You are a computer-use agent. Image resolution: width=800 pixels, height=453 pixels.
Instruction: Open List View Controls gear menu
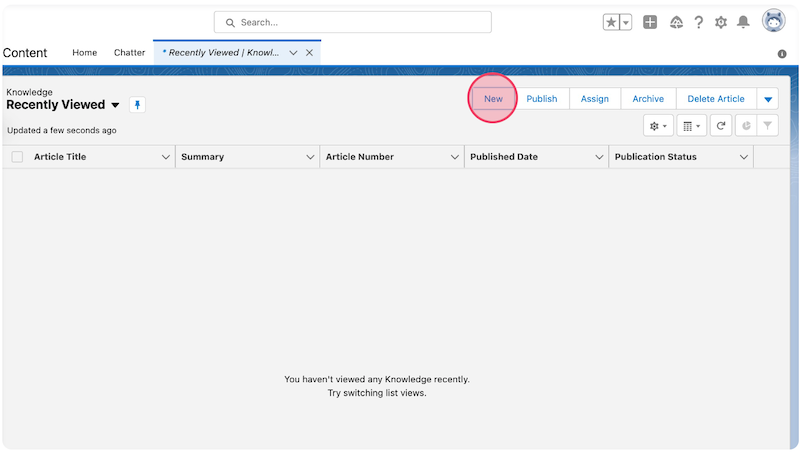coord(658,126)
